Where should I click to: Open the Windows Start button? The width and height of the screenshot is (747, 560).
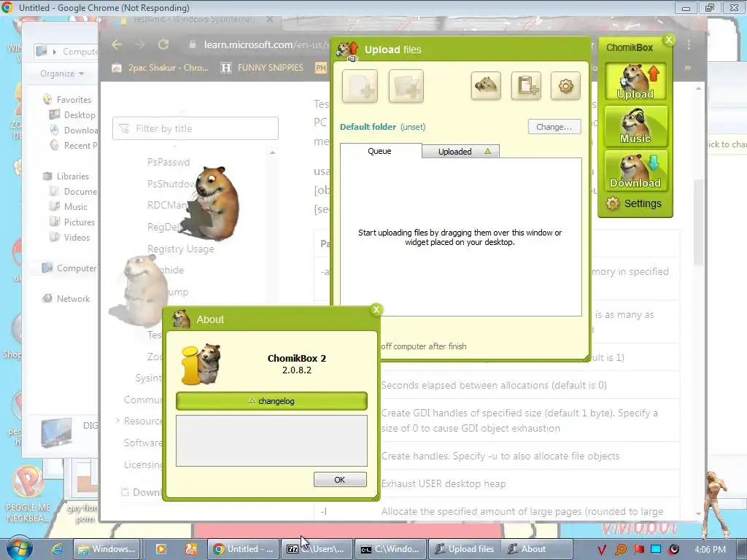click(20, 548)
